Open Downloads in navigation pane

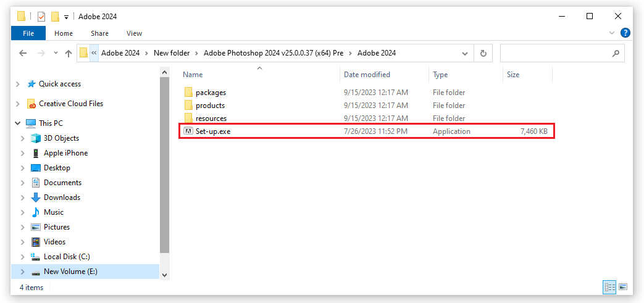click(x=62, y=197)
